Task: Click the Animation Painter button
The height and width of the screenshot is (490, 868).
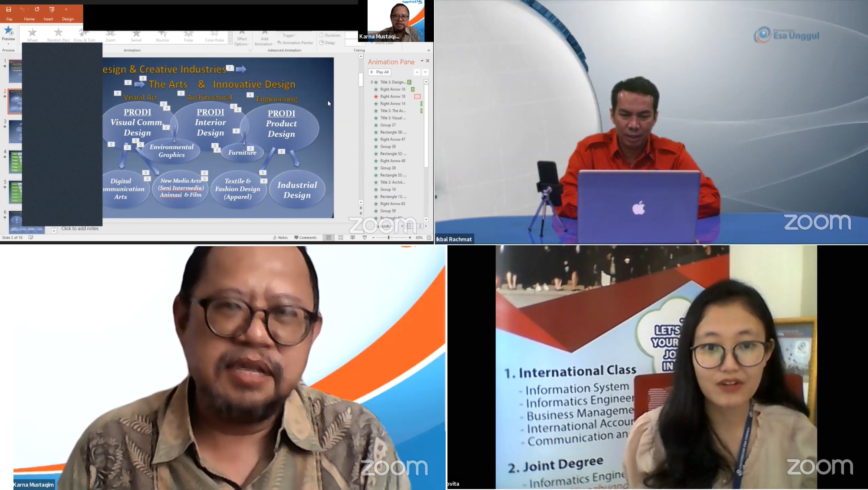Action: tap(295, 43)
